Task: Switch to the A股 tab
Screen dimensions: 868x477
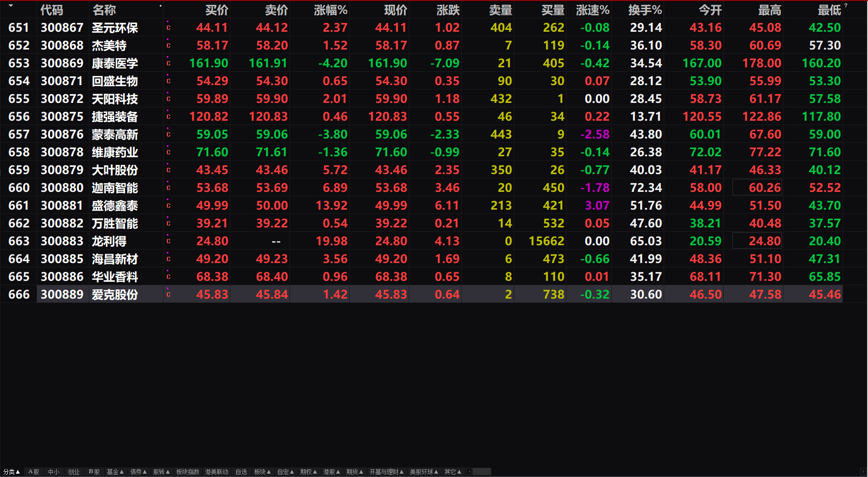Action: pyautogui.click(x=34, y=472)
